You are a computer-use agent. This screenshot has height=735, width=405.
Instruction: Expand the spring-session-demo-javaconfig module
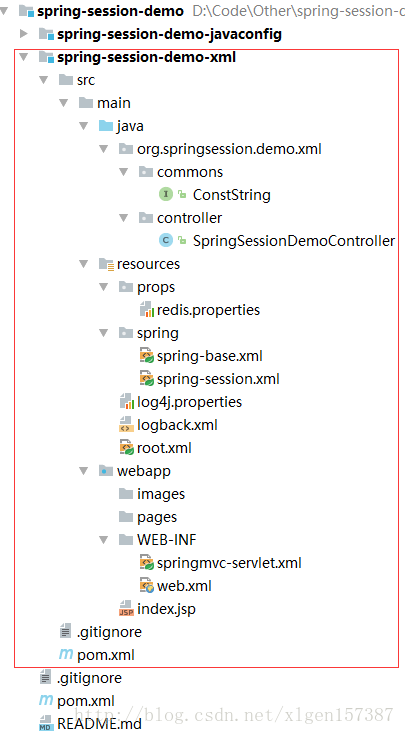coord(24,33)
